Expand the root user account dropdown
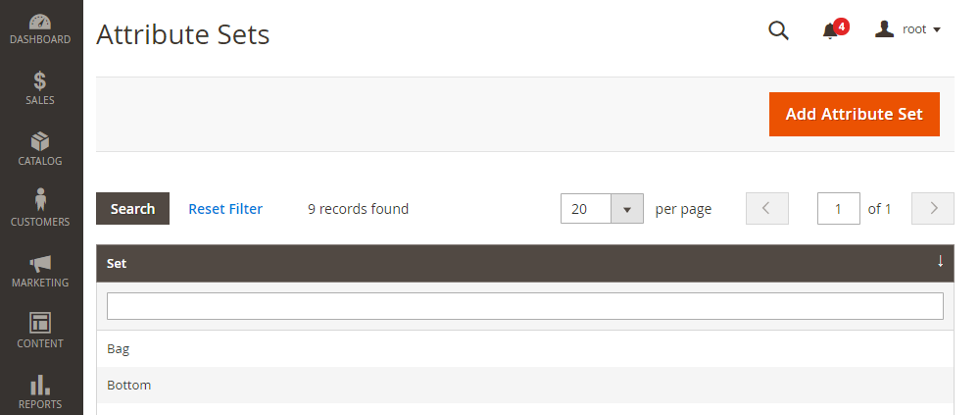 (908, 29)
